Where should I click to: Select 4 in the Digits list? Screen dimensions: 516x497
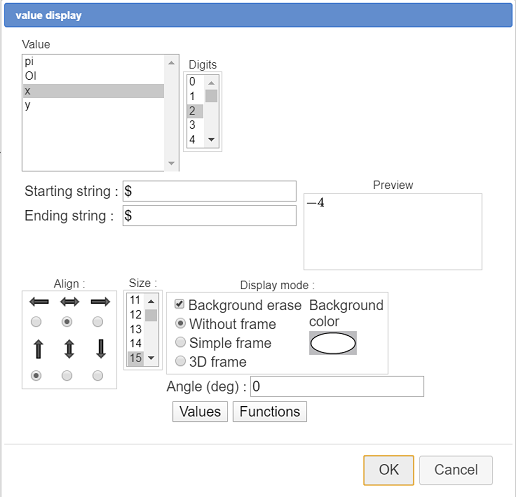(x=195, y=139)
